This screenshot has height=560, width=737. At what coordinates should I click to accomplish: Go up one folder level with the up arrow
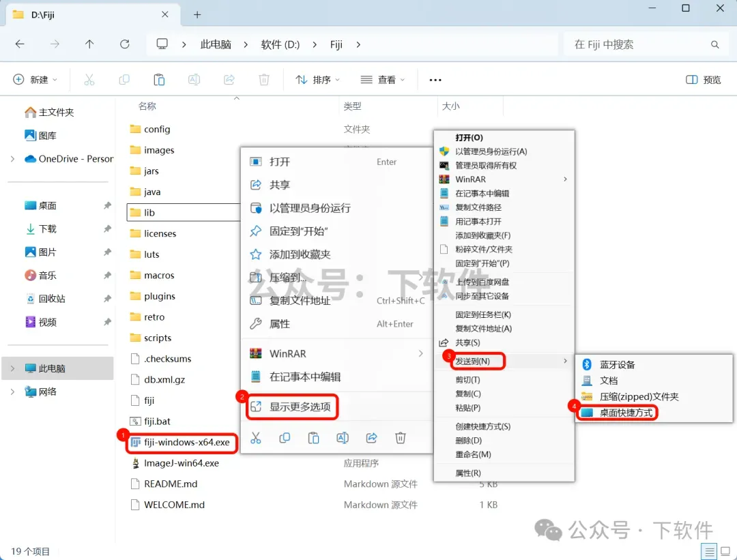[x=89, y=44]
